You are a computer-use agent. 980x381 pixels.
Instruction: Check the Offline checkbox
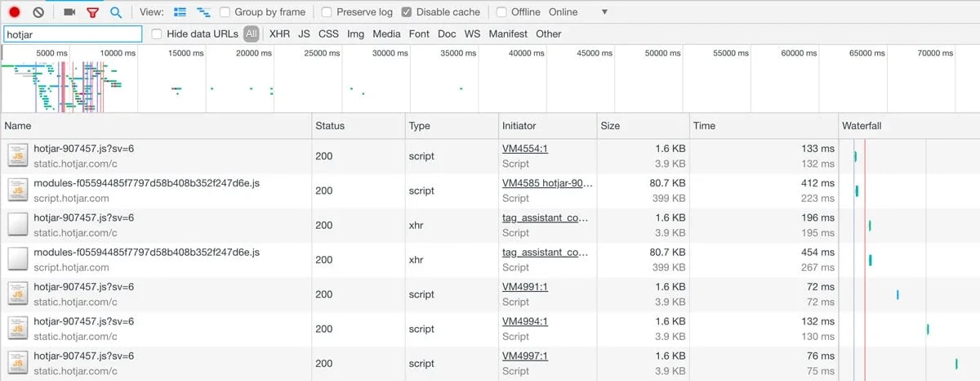501,12
